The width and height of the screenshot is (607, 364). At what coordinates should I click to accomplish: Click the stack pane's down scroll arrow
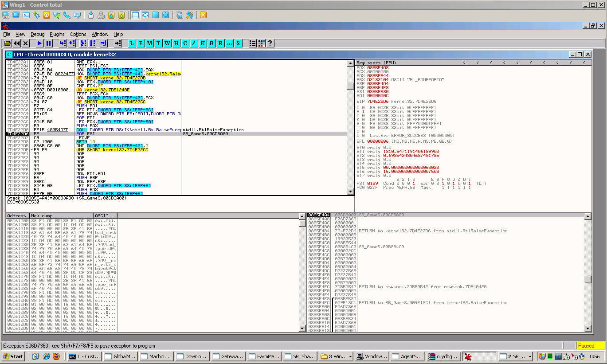(x=588, y=329)
